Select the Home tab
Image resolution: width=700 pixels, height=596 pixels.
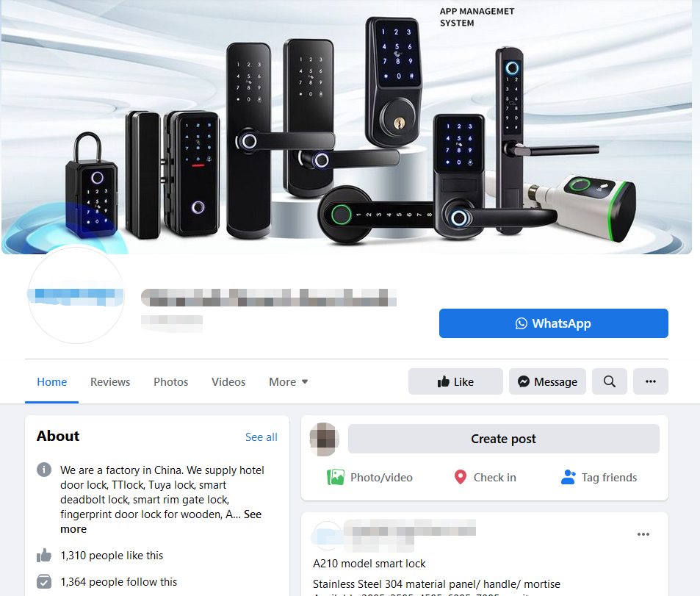(52, 382)
